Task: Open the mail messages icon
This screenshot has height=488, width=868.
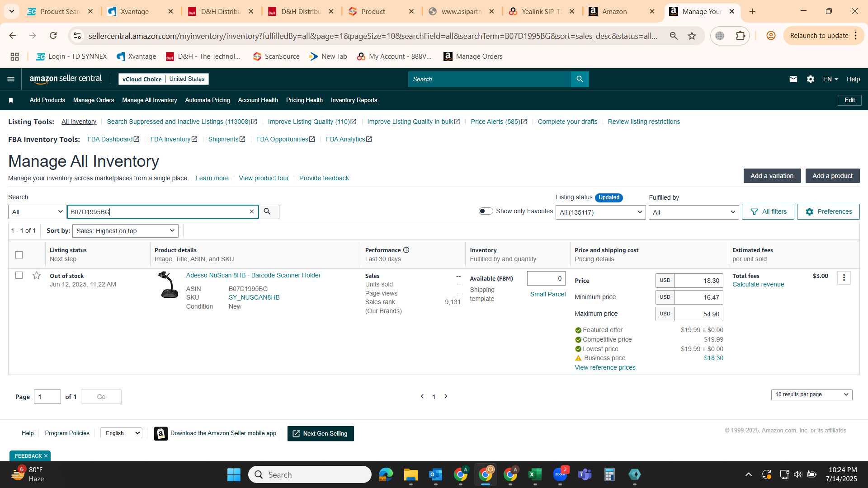Action: tap(793, 79)
